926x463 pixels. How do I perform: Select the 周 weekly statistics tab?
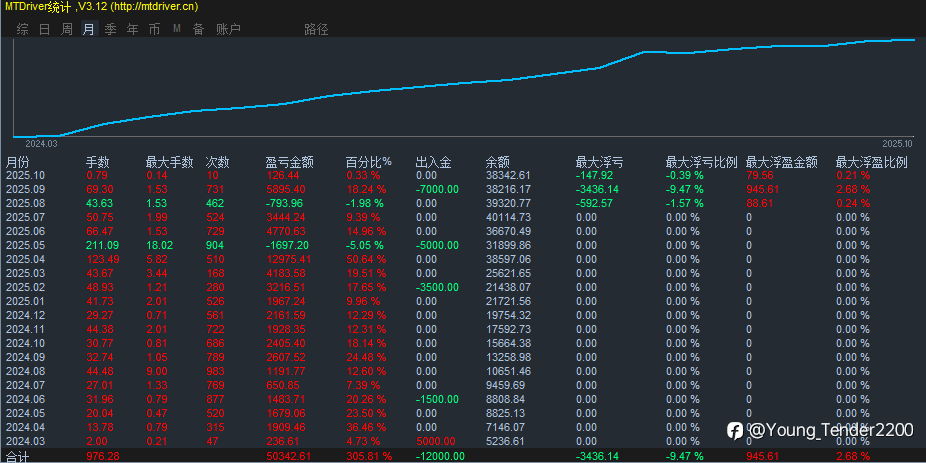[x=67, y=29]
